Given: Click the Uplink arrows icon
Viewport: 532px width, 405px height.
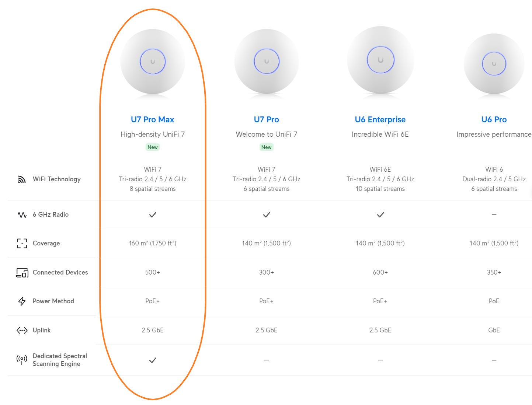Looking at the screenshot, I should (22, 330).
